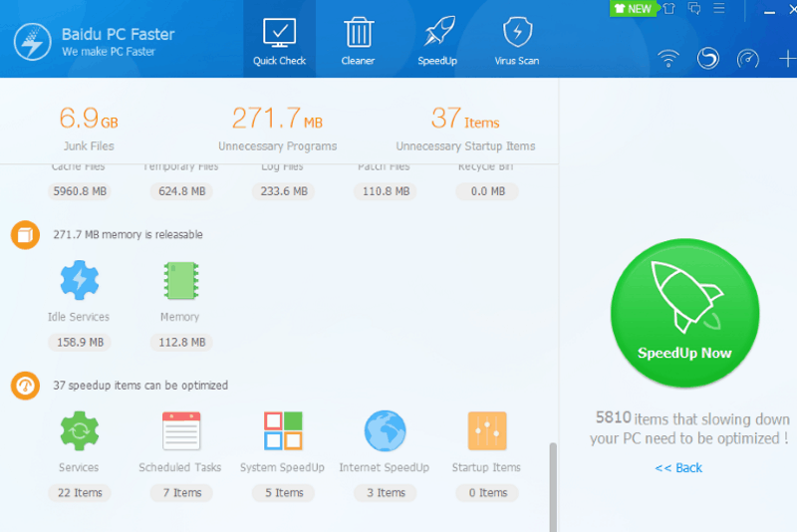Select the Idle Services icon
Screen dimensions: 797x532
(x=80, y=280)
